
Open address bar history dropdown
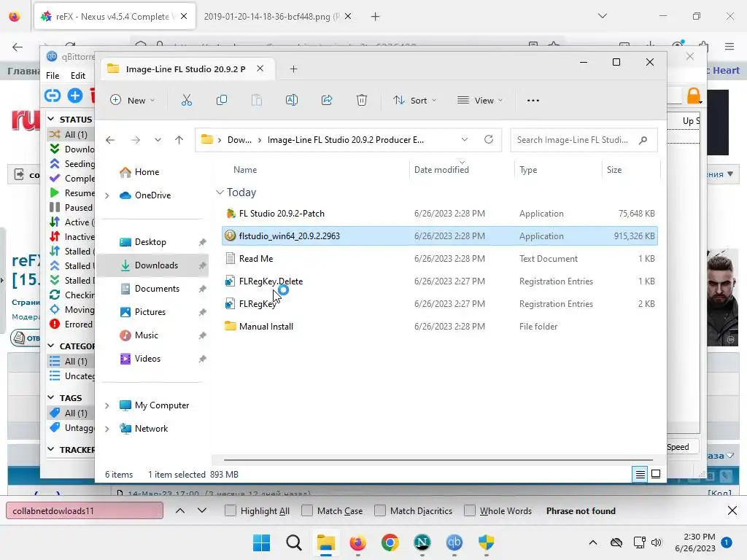(465, 139)
